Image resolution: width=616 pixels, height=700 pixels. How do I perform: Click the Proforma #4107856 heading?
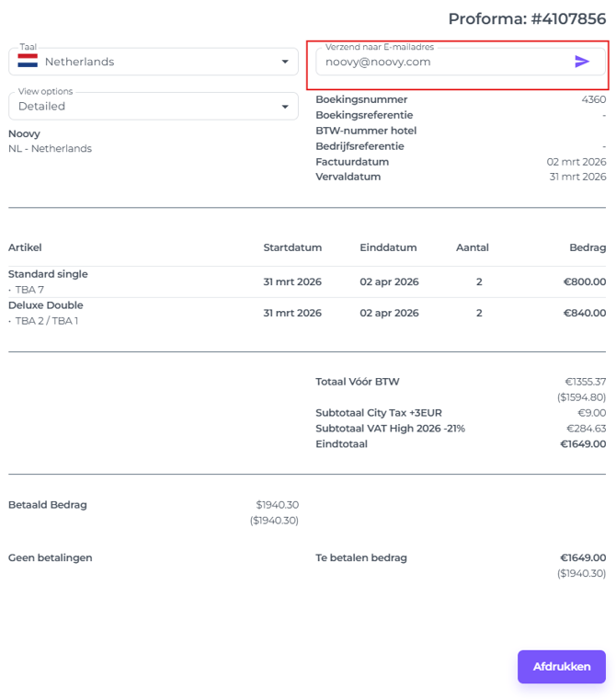[x=527, y=18]
